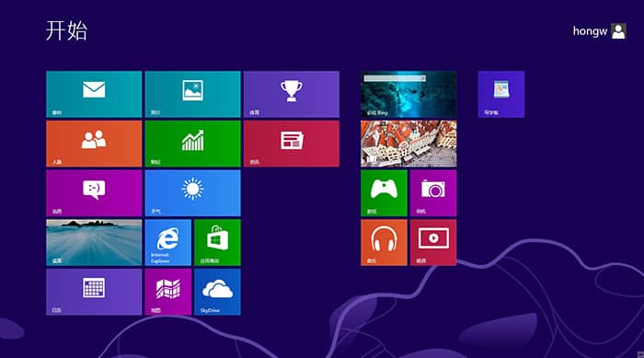Image resolution: width=644 pixels, height=358 pixels.
Task: Open the Mail tile with envelope icon
Action: (x=94, y=94)
